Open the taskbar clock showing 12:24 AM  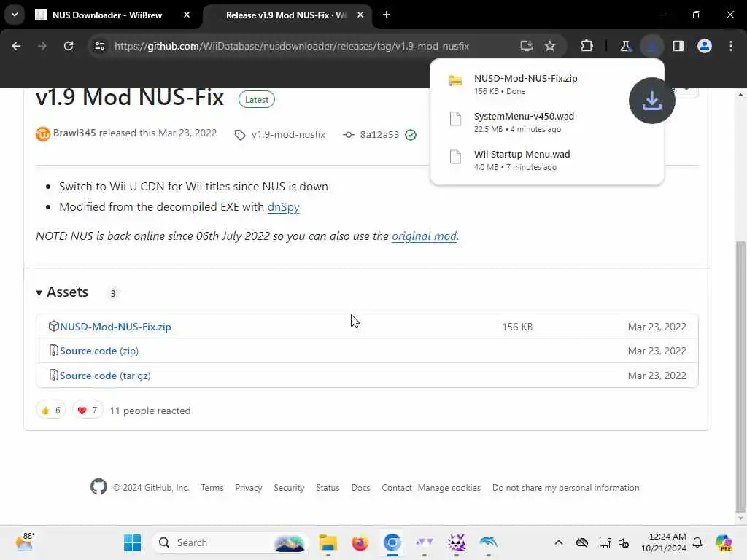click(x=663, y=542)
